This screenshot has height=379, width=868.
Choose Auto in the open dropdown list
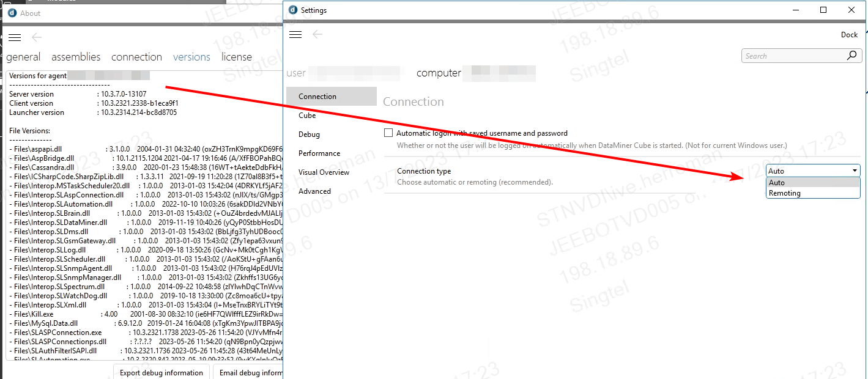click(813, 182)
